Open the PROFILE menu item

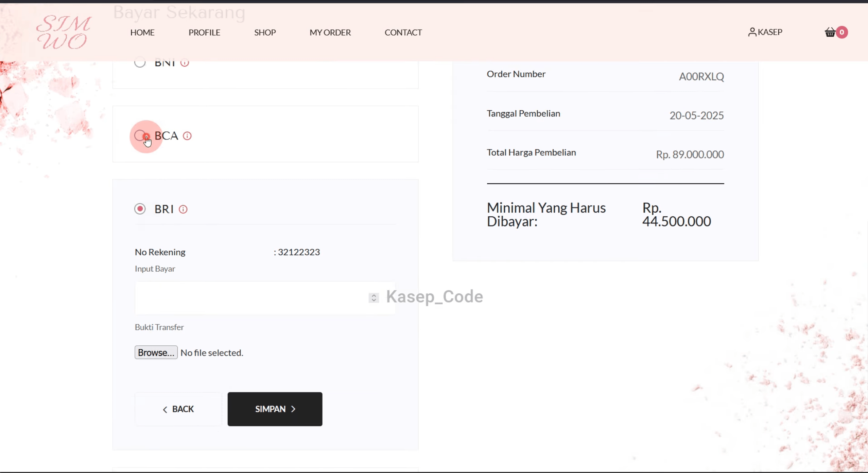pos(204,33)
